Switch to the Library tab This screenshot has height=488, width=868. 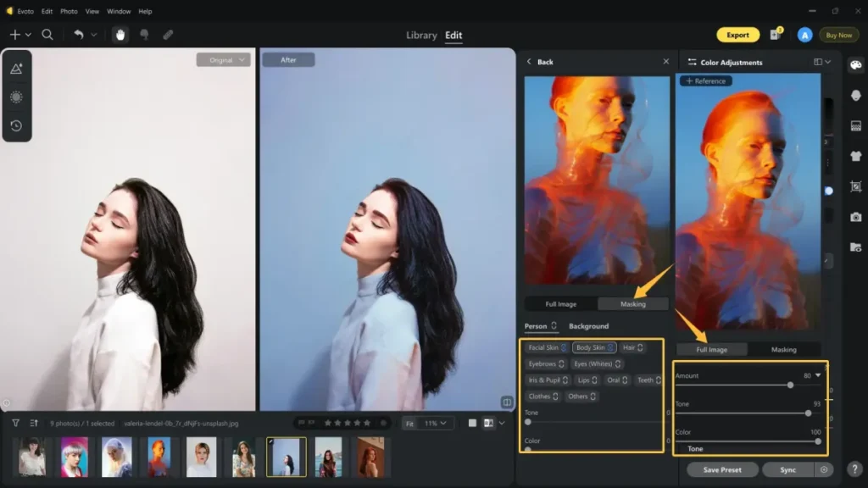click(x=421, y=36)
